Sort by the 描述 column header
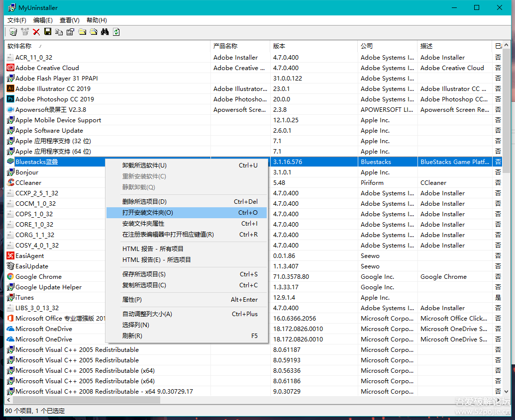Image resolution: width=515 pixels, height=420 pixels. (455, 46)
